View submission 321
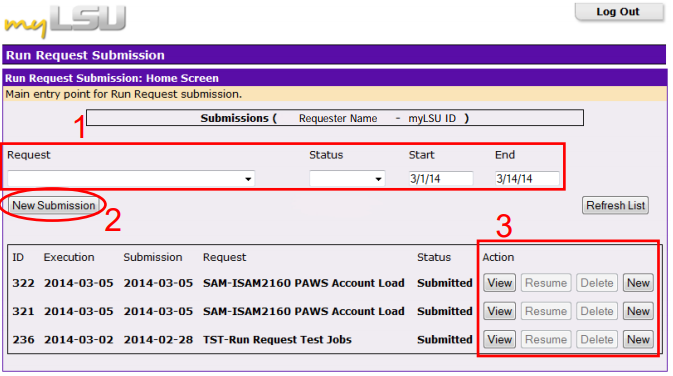The height and width of the screenshot is (376, 673). coord(500,311)
